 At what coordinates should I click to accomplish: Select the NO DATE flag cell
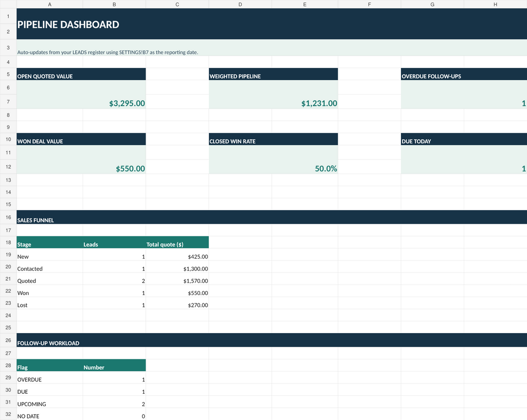tap(50, 414)
